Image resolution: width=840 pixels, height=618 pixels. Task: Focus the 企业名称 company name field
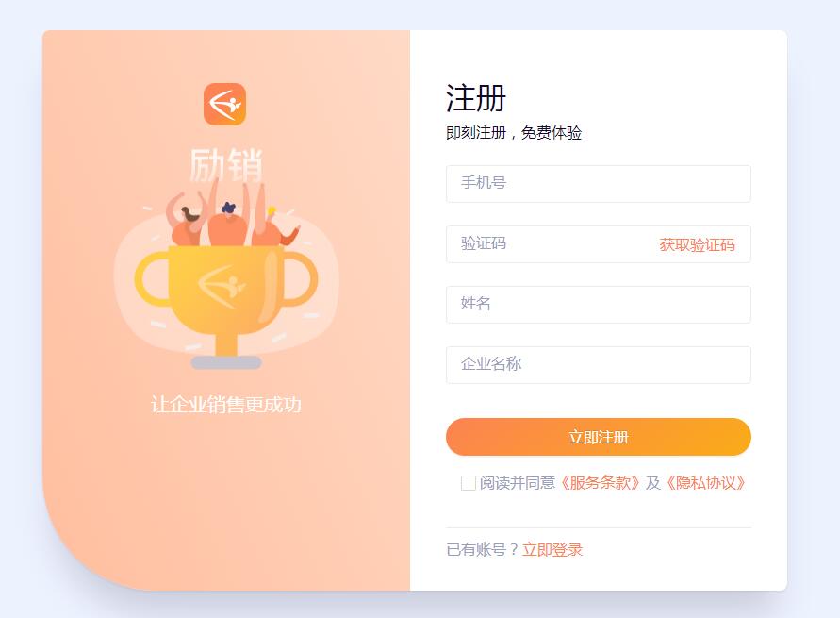[599, 365]
